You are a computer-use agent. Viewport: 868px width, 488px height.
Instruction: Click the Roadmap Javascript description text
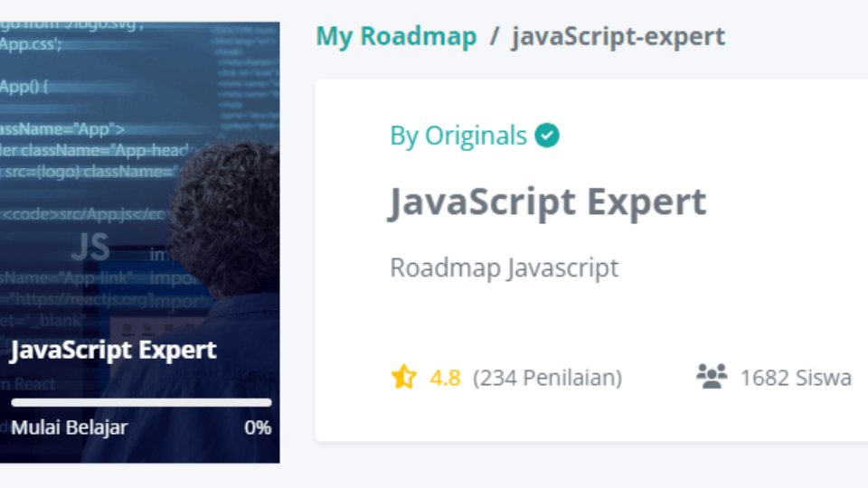(505, 267)
